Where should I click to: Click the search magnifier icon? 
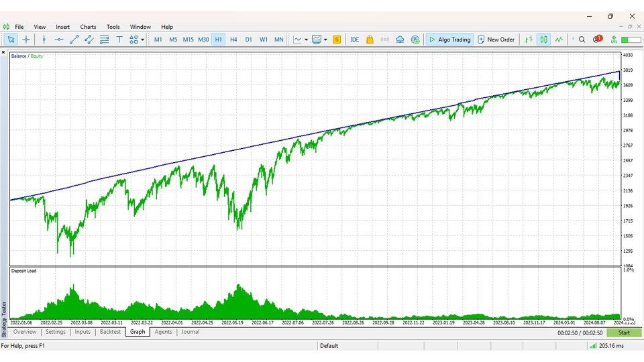[582, 40]
